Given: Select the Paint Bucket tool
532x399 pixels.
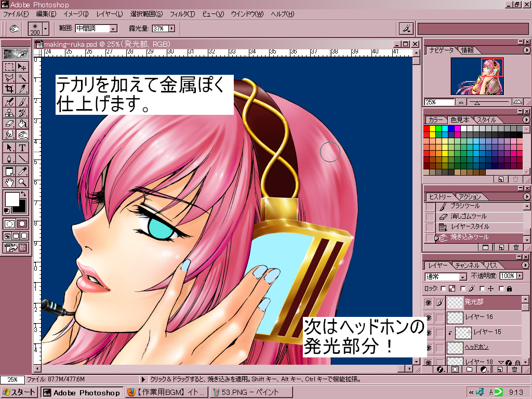Looking at the screenshot, I should [22, 124].
